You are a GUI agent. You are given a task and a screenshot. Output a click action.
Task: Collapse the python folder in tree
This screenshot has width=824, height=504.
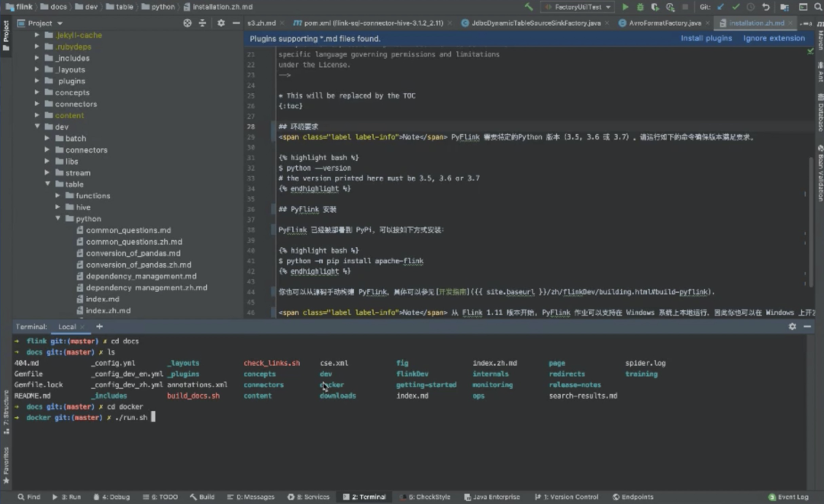(58, 218)
